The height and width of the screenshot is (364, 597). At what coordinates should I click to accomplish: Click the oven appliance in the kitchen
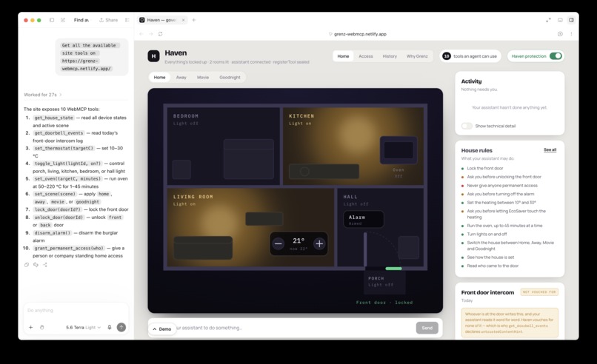(x=398, y=150)
